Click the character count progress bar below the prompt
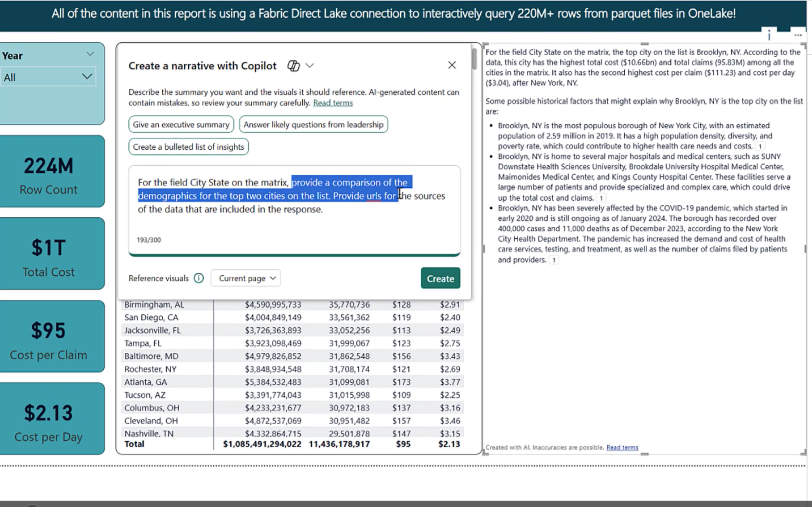812x507 pixels. pyautogui.click(x=294, y=254)
